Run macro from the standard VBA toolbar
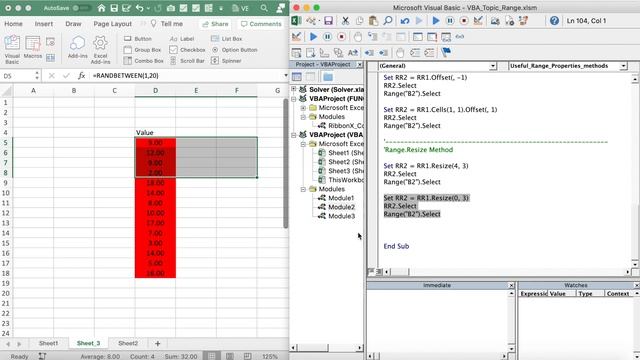Image resolution: width=640 pixels, height=360 pixels. pyautogui.click(x=436, y=21)
